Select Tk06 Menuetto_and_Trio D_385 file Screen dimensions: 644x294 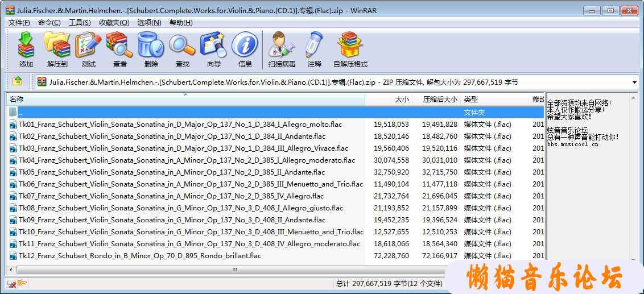click(x=275, y=184)
